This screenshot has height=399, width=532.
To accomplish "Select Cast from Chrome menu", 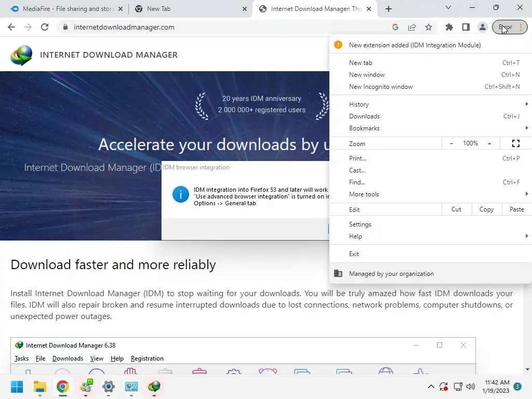I will (x=431, y=170).
